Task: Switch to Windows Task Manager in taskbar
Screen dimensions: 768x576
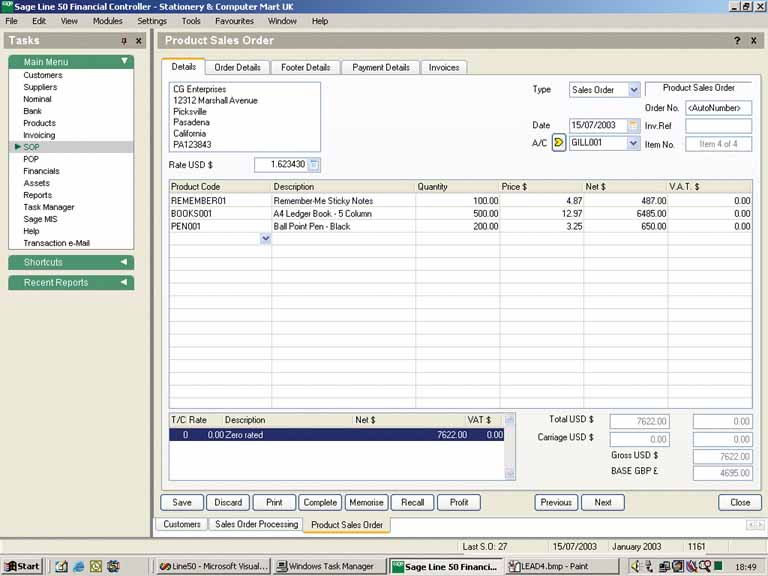Action: (x=329, y=566)
